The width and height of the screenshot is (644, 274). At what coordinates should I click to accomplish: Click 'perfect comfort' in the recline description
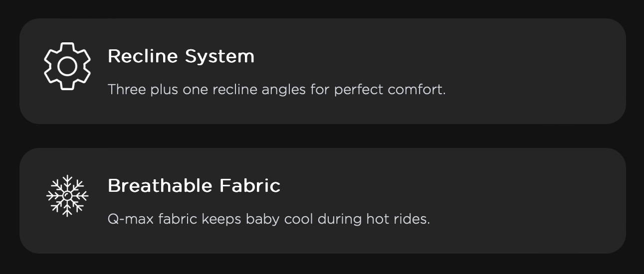[x=390, y=90]
